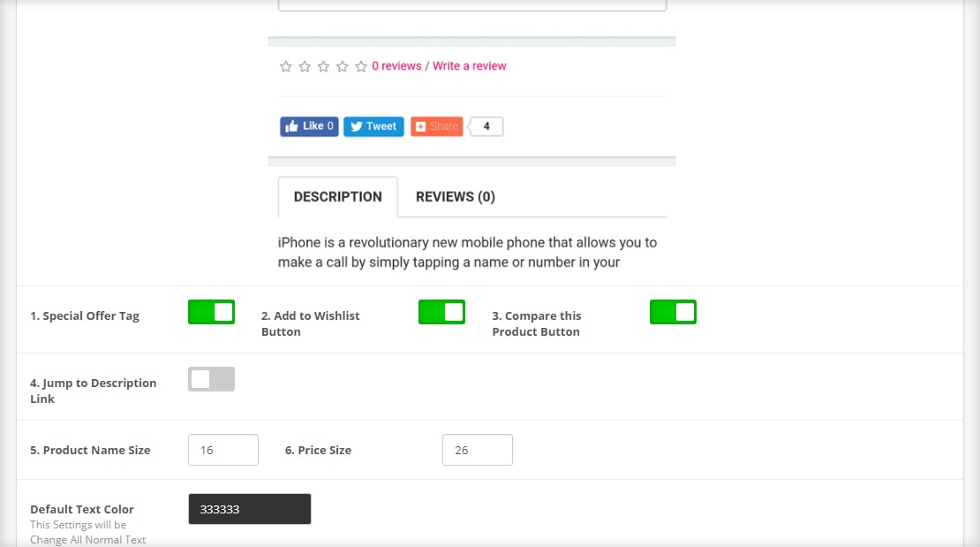Click the '5. Product Name Size' label
This screenshot has height=547, width=980.
tap(90, 450)
